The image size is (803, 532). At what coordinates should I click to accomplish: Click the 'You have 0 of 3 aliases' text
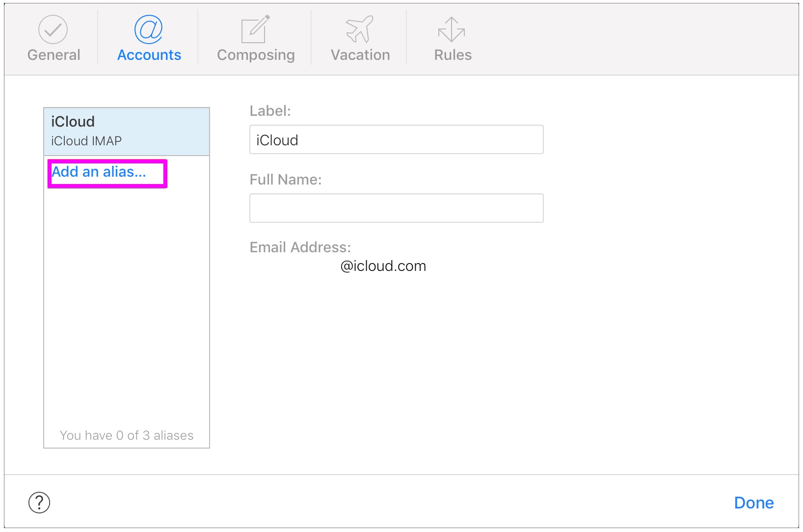127,435
